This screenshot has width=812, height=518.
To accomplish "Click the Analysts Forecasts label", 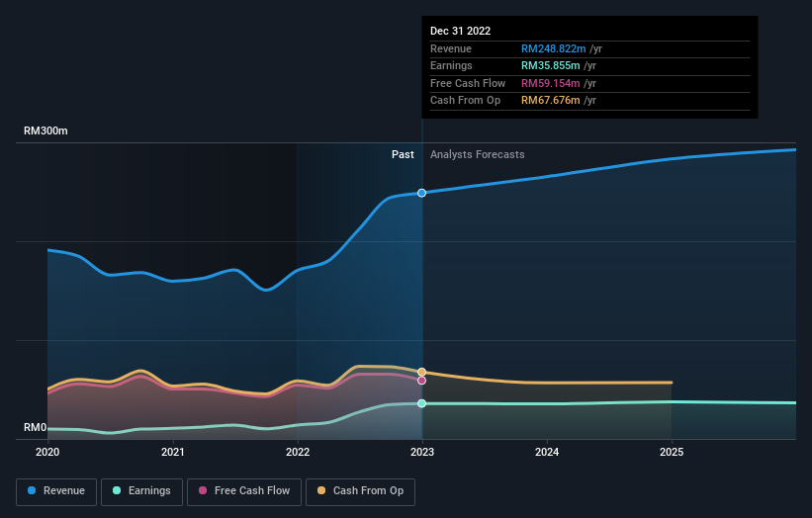I will coord(477,155).
